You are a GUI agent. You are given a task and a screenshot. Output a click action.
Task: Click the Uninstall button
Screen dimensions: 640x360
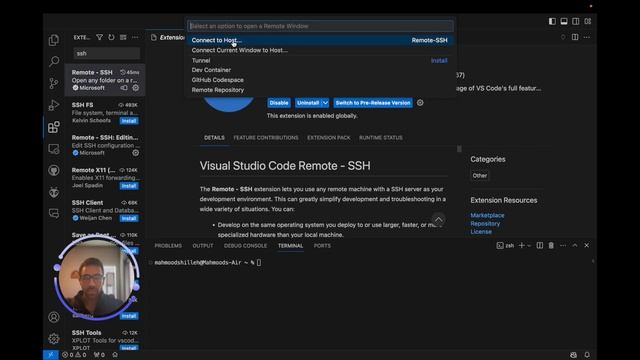(308, 103)
